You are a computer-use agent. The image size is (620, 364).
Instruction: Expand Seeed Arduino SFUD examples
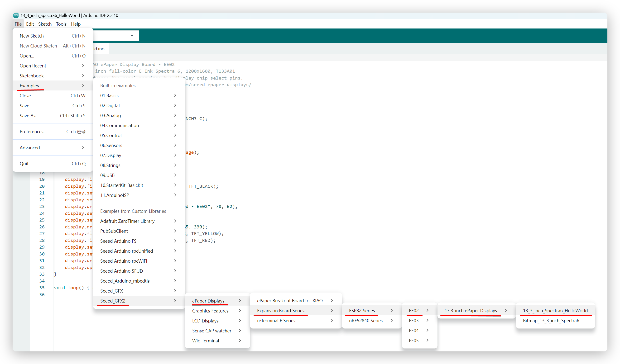click(139, 271)
